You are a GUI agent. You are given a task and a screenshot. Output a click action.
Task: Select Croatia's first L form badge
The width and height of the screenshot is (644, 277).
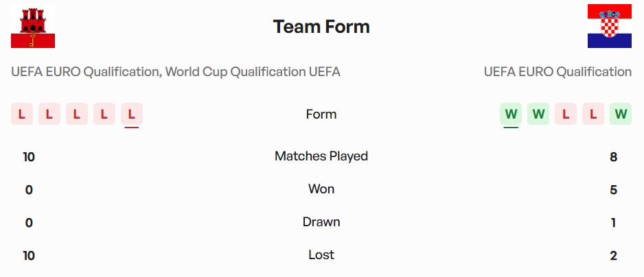[566, 114]
